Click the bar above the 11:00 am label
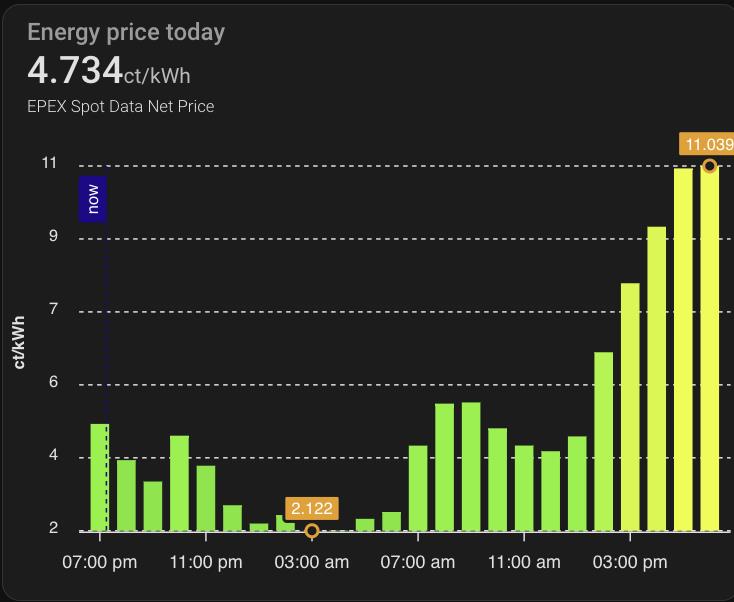The image size is (734, 602). (x=524, y=487)
